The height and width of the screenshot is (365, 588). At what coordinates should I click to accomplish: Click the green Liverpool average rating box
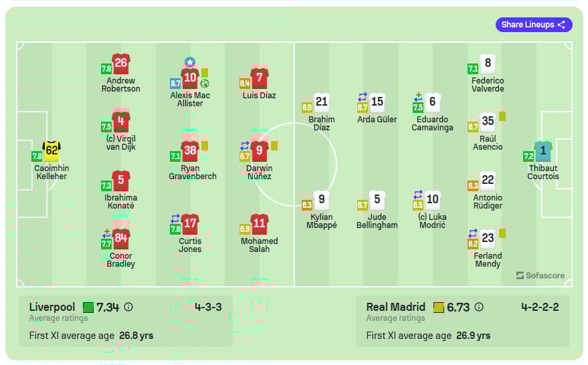pos(88,308)
